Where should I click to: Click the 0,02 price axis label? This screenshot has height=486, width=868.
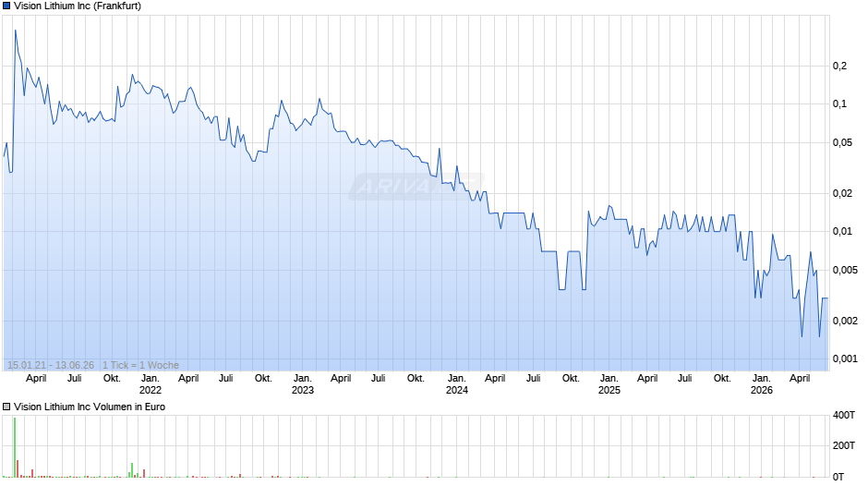coord(842,193)
